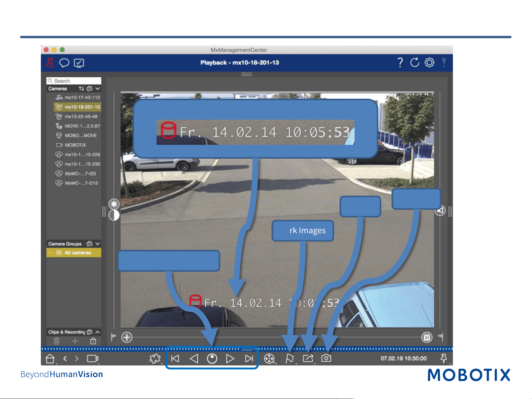The image size is (532, 399).
Task: Select camera MxMC-...7-D15
Action: 77,183
